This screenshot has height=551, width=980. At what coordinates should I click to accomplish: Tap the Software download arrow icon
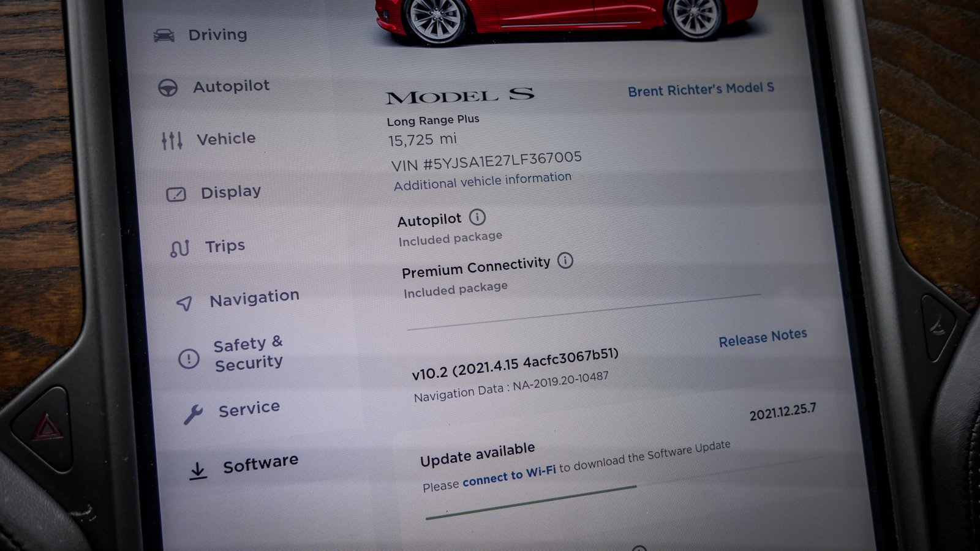point(197,470)
